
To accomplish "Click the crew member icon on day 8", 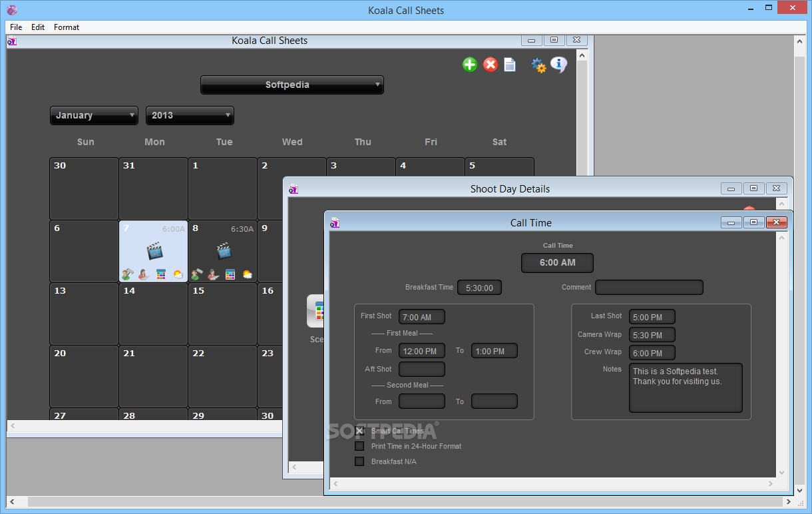I will (x=196, y=274).
